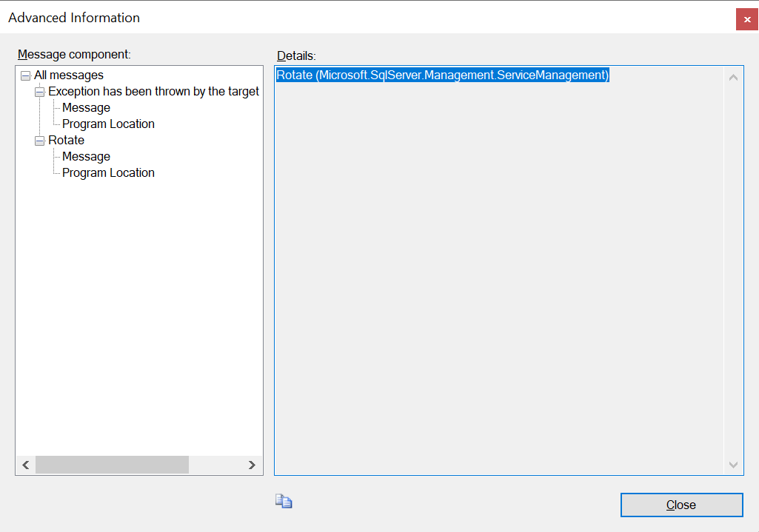759x532 pixels.
Task: Select Program Location under the Rotate node
Action: point(108,172)
